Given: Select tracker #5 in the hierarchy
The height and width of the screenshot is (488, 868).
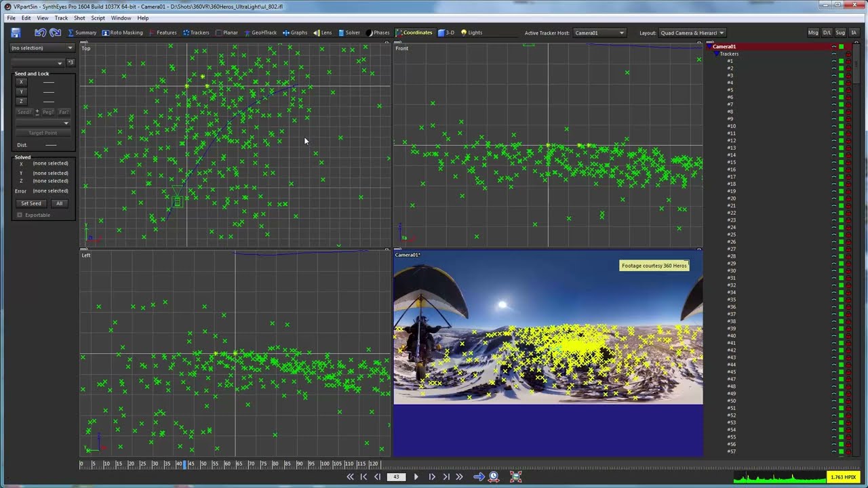Looking at the screenshot, I should (730, 90).
